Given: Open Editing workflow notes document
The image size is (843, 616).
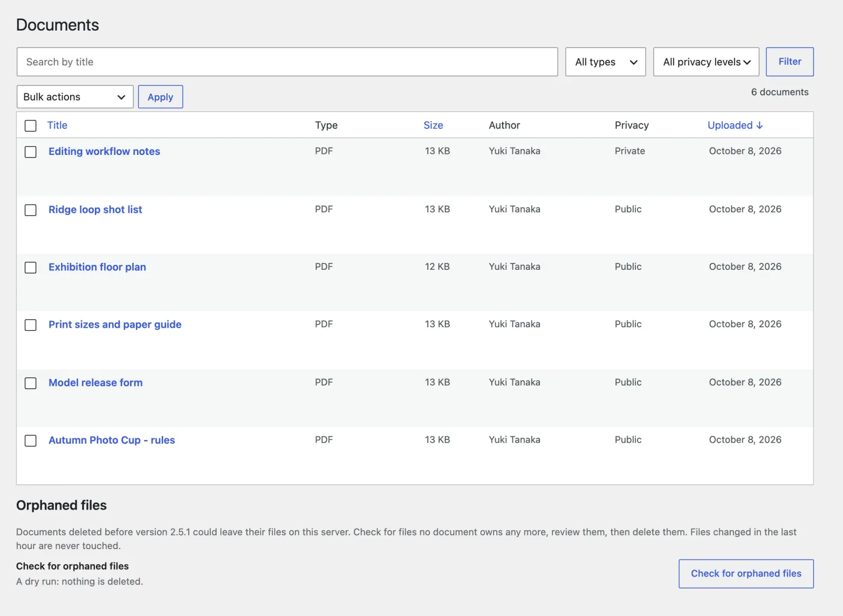Looking at the screenshot, I should point(104,151).
